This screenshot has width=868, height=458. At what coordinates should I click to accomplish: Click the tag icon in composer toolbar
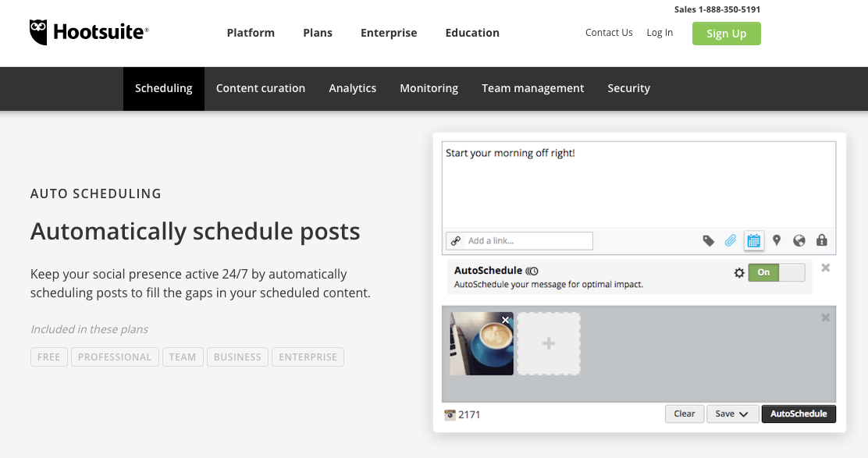pyautogui.click(x=708, y=240)
